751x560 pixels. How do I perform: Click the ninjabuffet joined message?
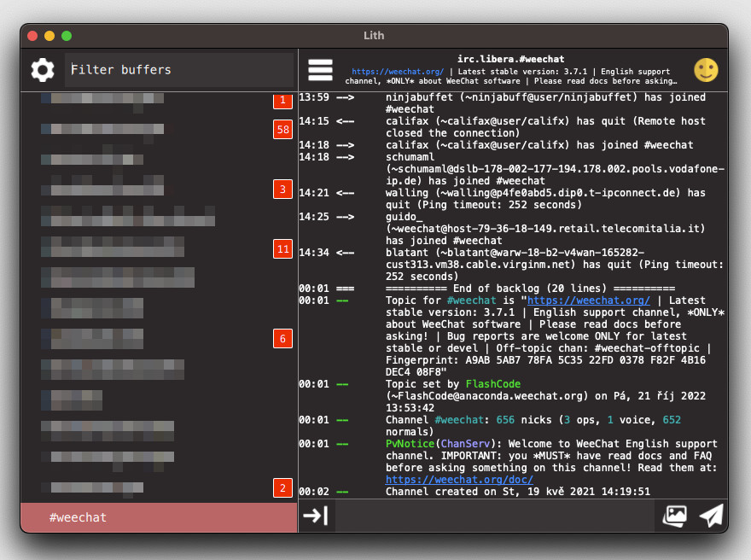[x=545, y=103]
